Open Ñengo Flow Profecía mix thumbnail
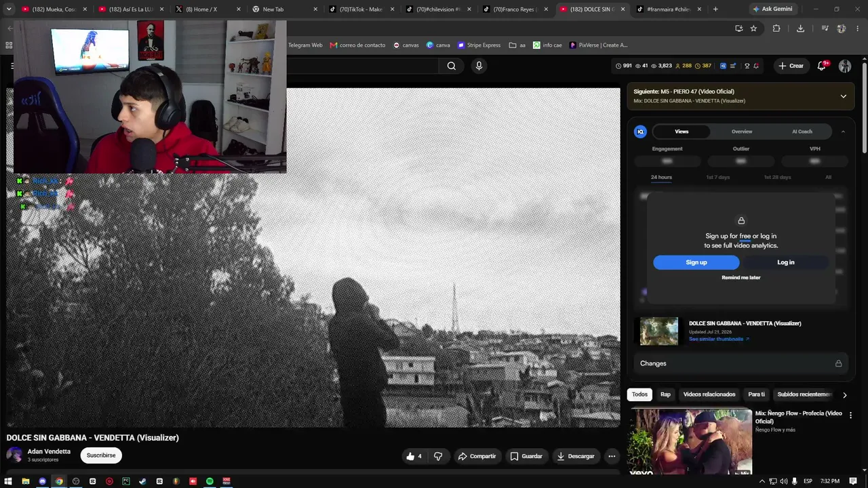This screenshot has height=488, width=868. click(x=690, y=441)
